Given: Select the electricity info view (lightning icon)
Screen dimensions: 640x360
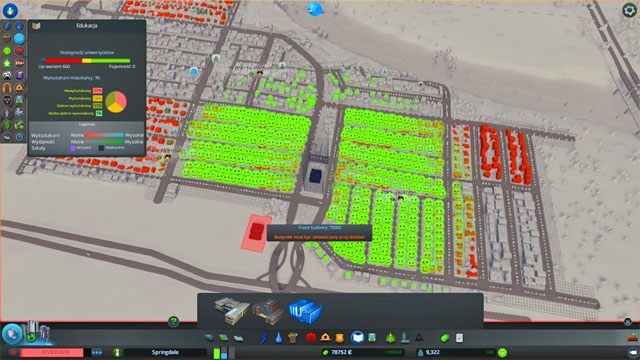Looking at the screenshot, I should (x=7, y=27).
